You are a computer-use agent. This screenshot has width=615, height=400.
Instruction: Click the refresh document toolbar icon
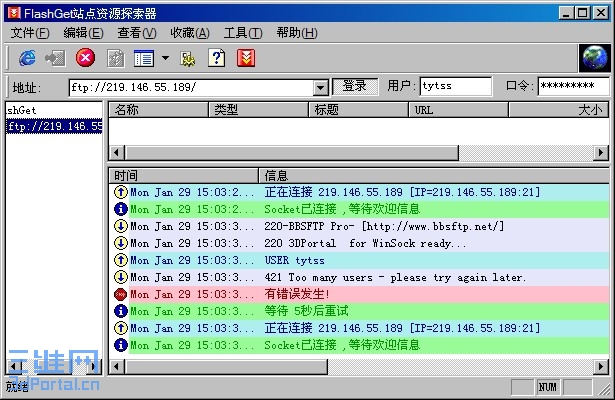(116, 58)
